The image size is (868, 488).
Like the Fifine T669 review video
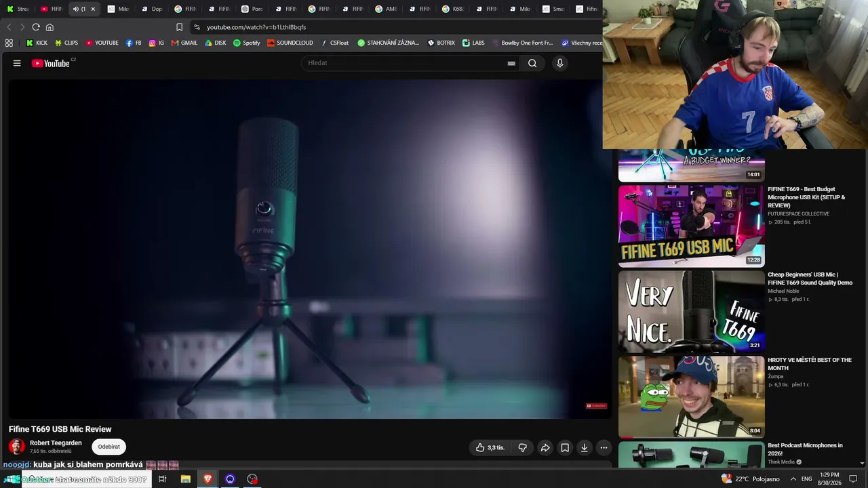pyautogui.click(x=490, y=447)
